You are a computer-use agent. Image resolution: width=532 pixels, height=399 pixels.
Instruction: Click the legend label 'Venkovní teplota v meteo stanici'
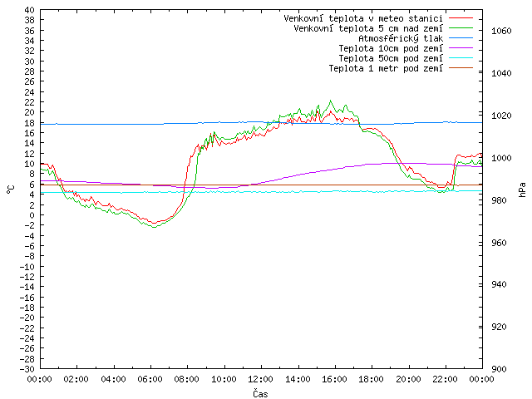pos(363,18)
